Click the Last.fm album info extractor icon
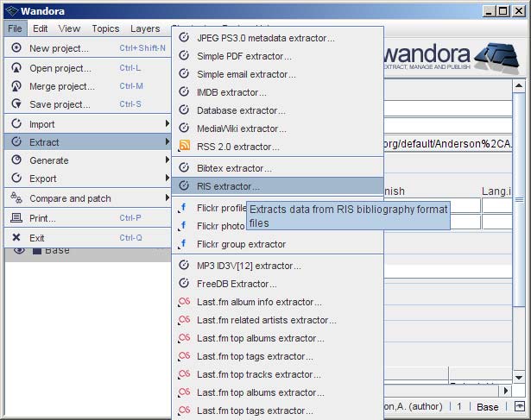 tap(183, 302)
